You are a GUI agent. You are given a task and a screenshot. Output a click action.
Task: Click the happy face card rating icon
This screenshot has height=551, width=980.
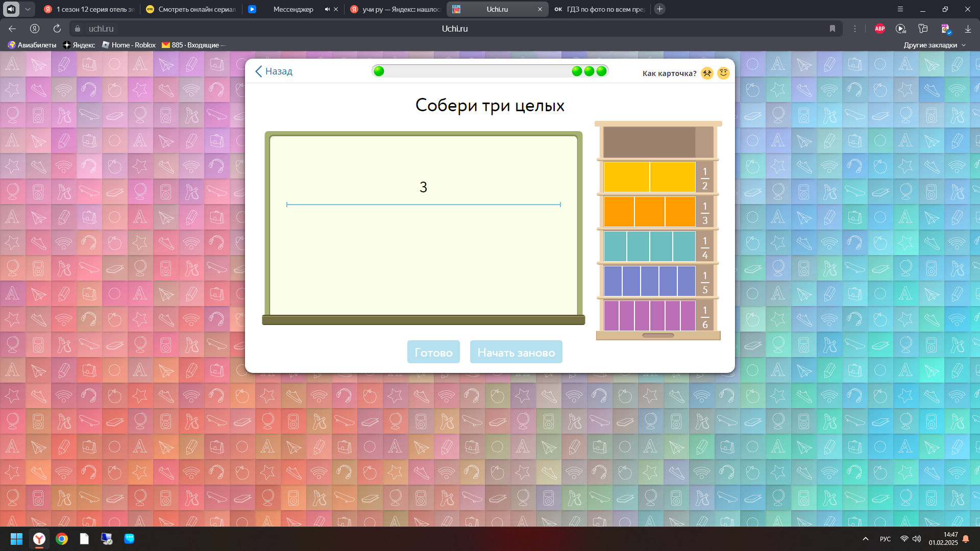(723, 73)
